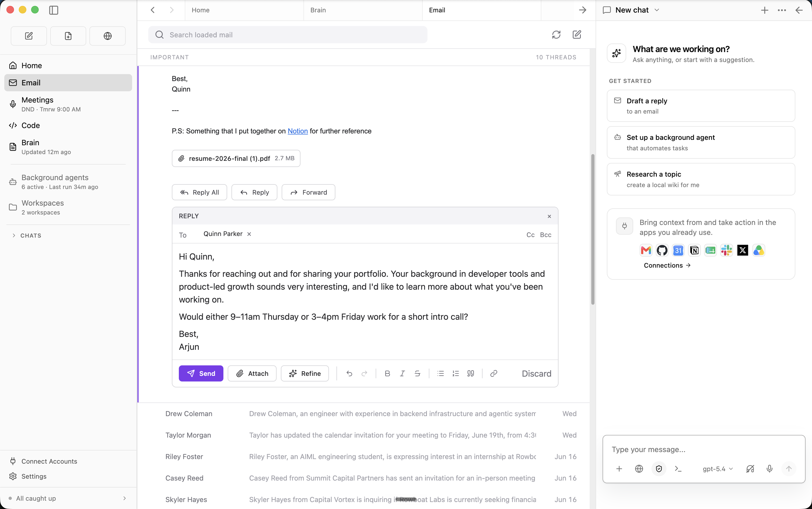Toggle the sidebar panel icon

click(53, 10)
